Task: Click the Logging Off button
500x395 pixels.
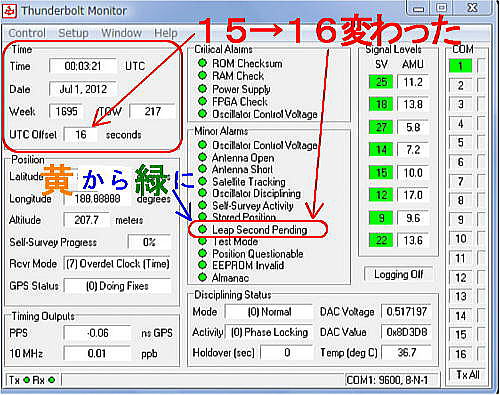Action: pos(398,274)
